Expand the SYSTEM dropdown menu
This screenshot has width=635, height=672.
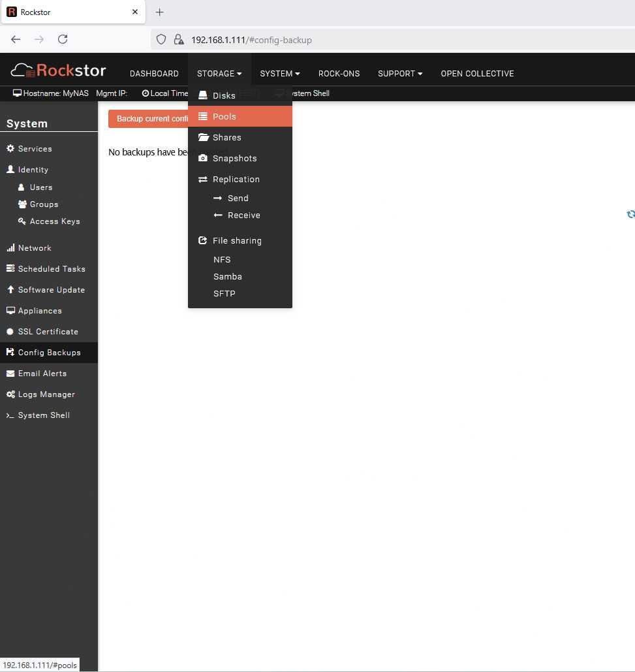pos(279,73)
